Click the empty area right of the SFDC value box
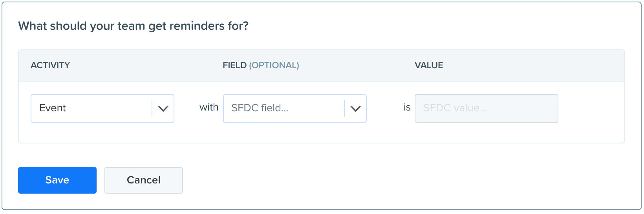 coord(591,109)
